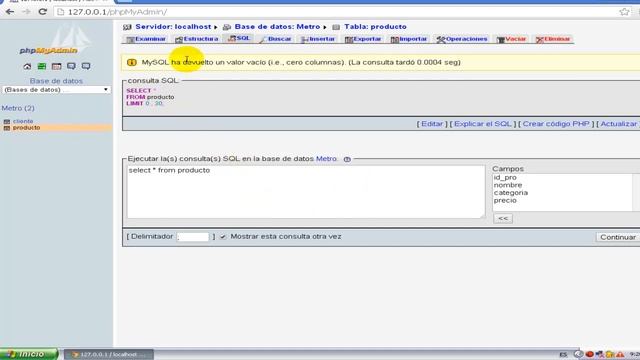
Task: Click the Continuar button
Action: (x=618, y=237)
